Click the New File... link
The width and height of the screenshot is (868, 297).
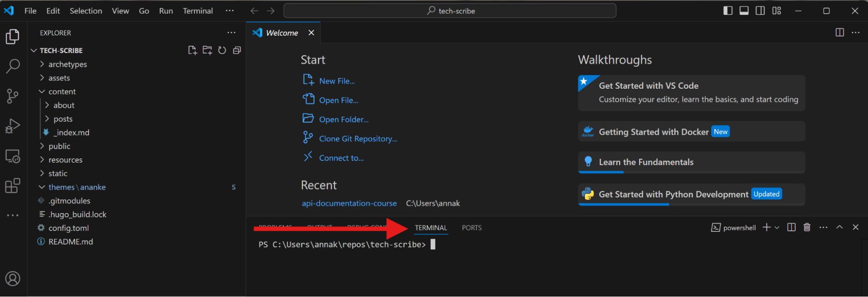337,81
